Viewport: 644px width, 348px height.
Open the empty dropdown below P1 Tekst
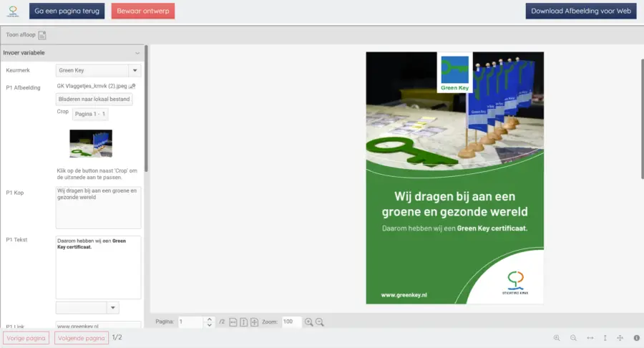[x=112, y=307]
